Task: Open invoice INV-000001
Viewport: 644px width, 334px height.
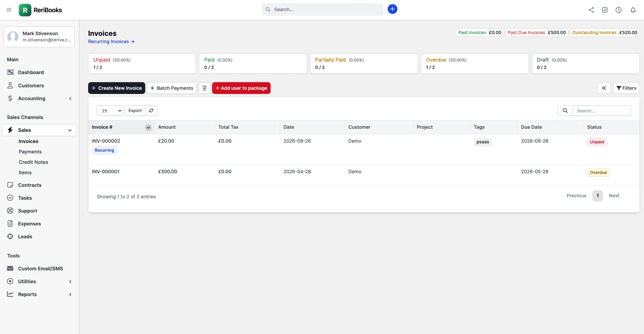Action: click(x=106, y=172)
